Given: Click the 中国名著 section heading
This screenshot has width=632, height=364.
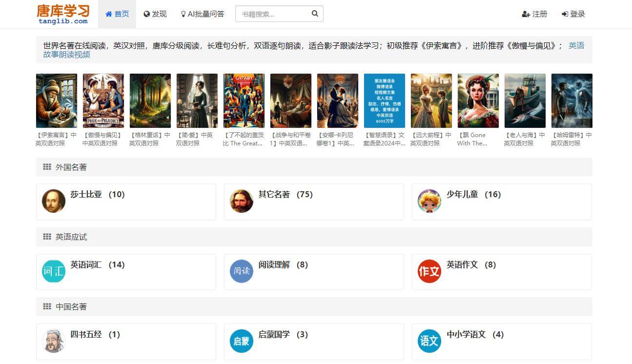Looking at the screenshot, I should (71, 306).
